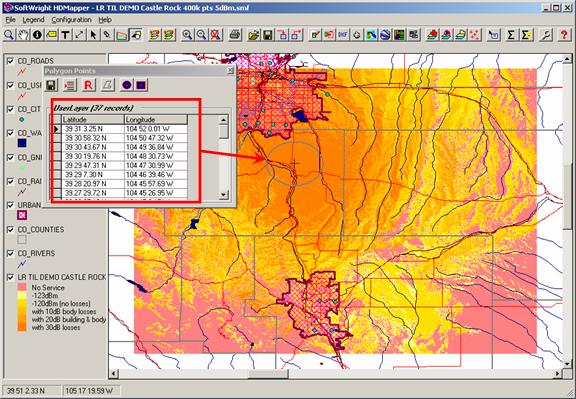
Task: Select the cell 104 48 30.73 W
Action: pos(156,157)
